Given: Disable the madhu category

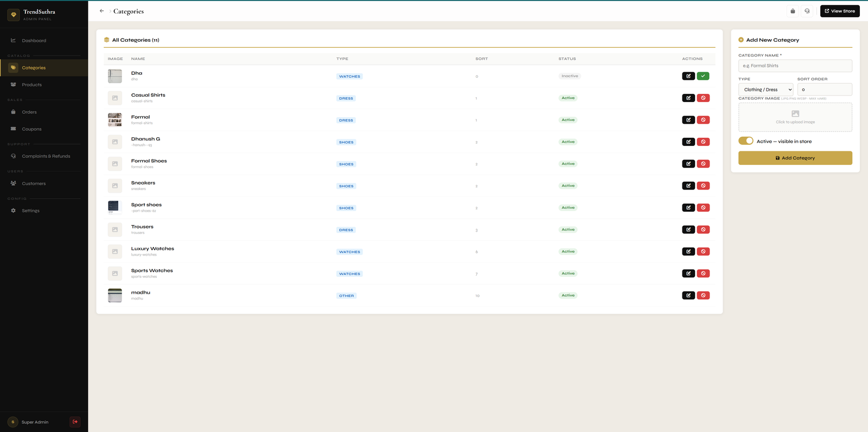Looking at the screenshot, I should (x=703, y=295).
